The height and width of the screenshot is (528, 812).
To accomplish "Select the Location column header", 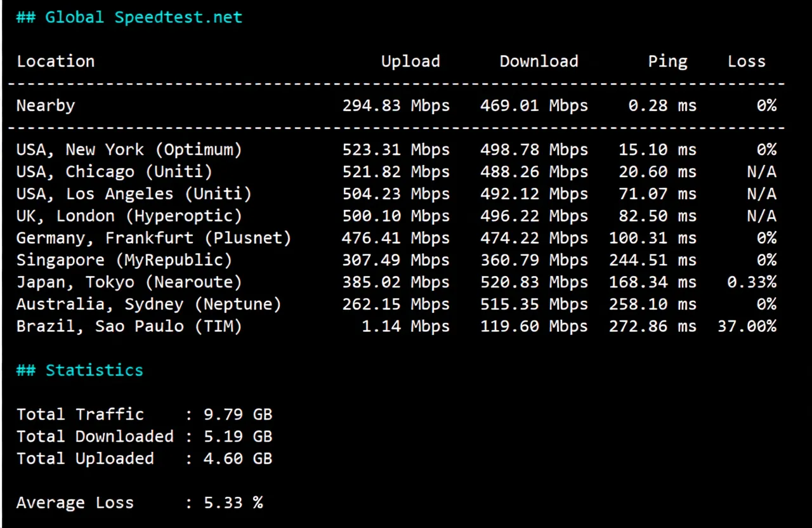I will [56, 61].
